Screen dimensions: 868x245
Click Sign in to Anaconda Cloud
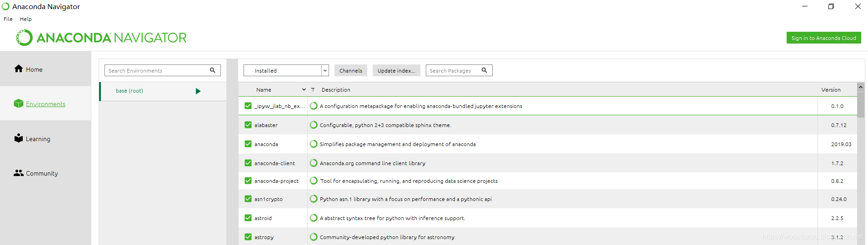pos(823,38)
